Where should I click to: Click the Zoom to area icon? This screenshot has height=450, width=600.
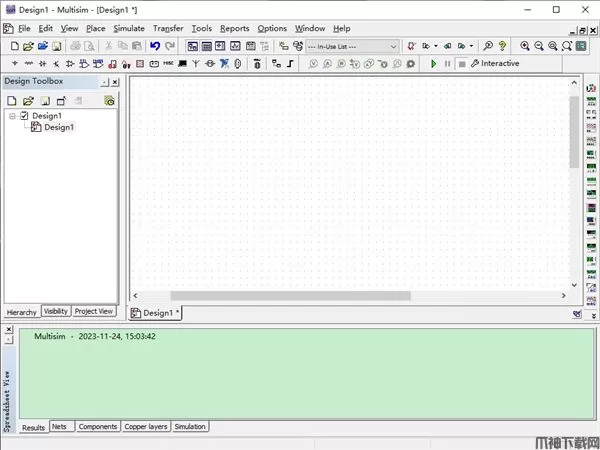coord(553,46)
